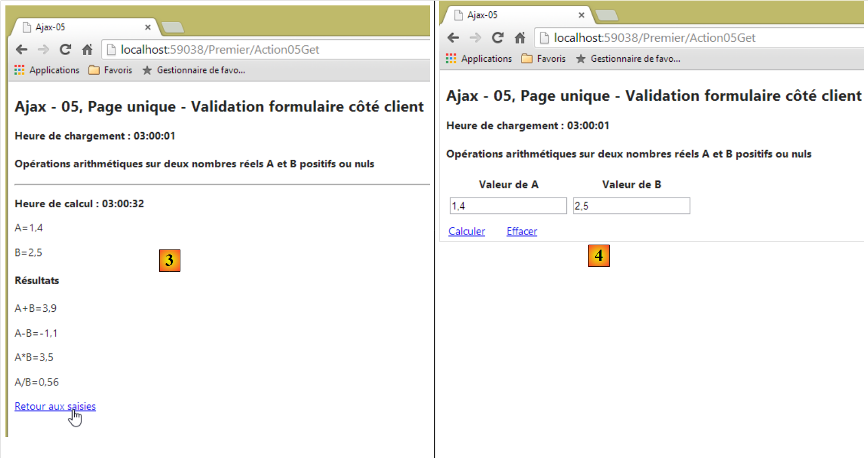This screenshot has width=868, height=458.
Task: Click home icon in right browser toolbar
Action: (x=520, y=38)
